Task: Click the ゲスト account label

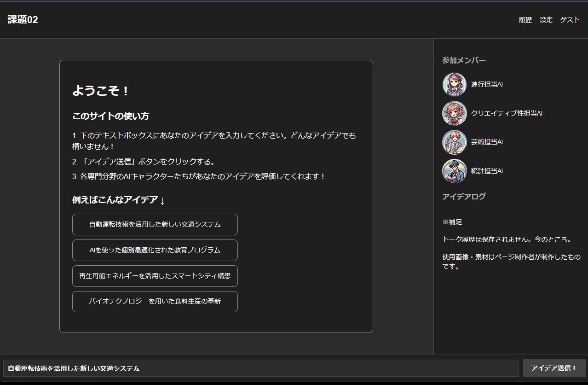Action: tap(570, 20)
